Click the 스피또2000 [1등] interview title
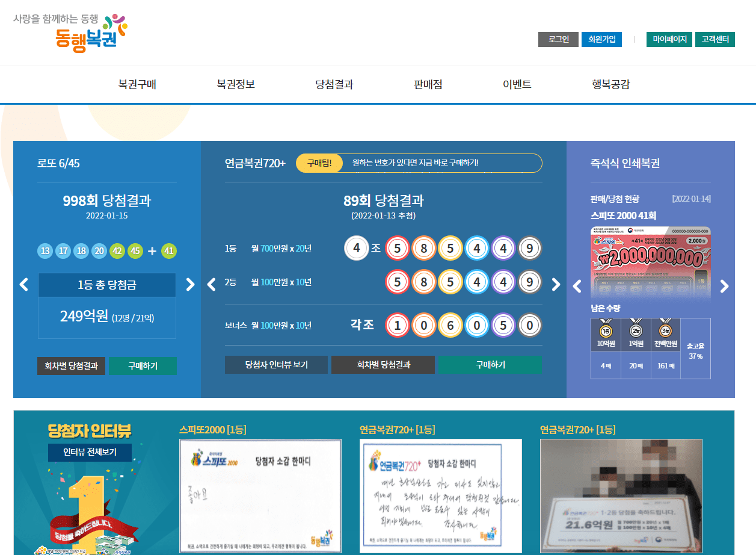The image size is (756, 555). click(212, 430)
